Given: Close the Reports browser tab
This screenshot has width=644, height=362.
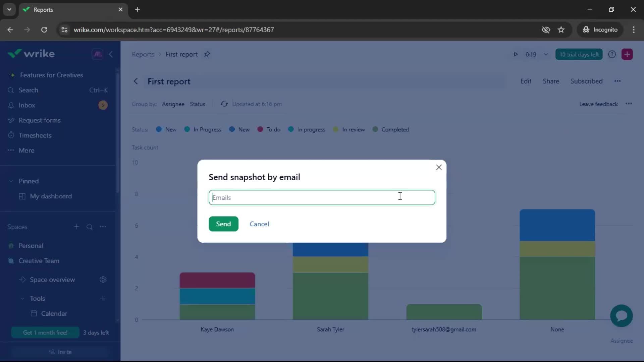Looking at the screenshot, I should 120,9.
